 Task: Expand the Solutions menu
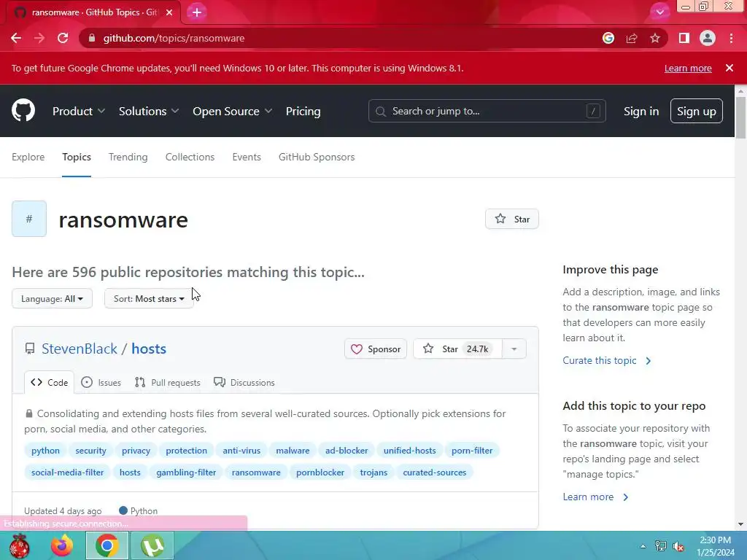[x=149, y=111]
